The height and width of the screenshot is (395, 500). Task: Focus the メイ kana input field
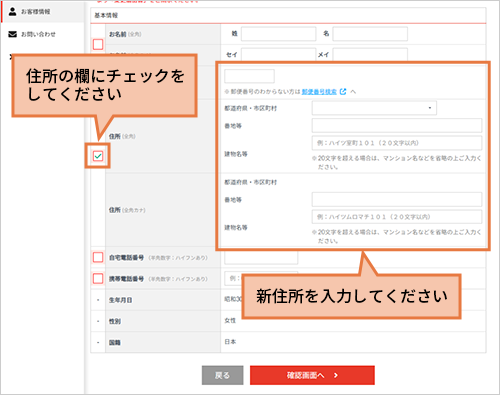[x=370, y=54]
